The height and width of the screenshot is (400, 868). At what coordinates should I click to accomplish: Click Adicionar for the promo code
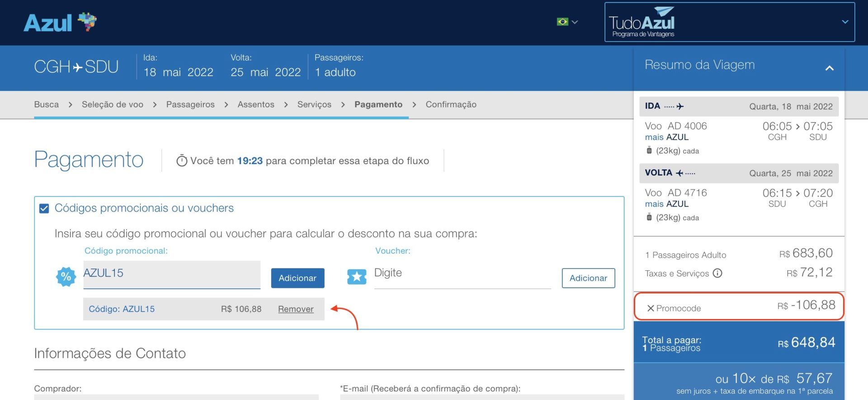pyautogui.click(x=297, y=278)
